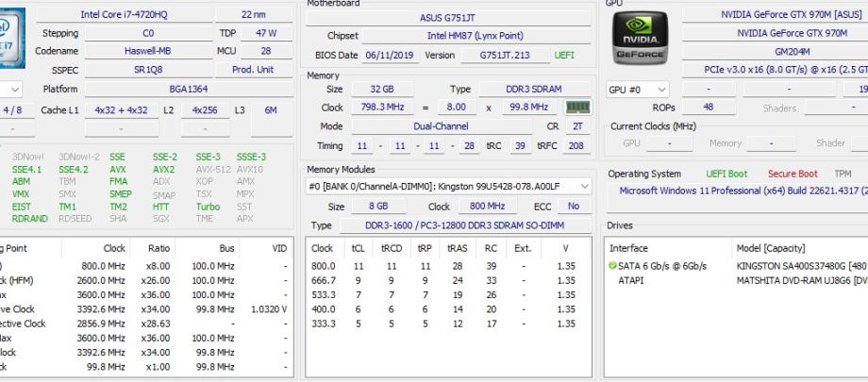Click the AVX2 feature label
The image size is (868, 382).
coord(164,170)
